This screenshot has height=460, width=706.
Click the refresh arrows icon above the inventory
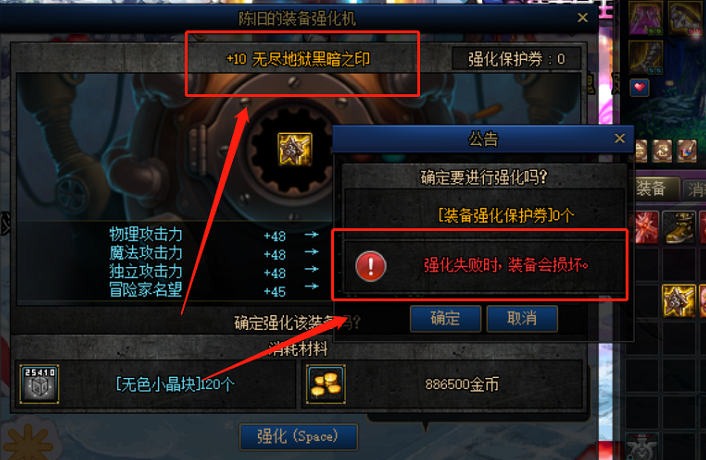(x=662, y=152)
